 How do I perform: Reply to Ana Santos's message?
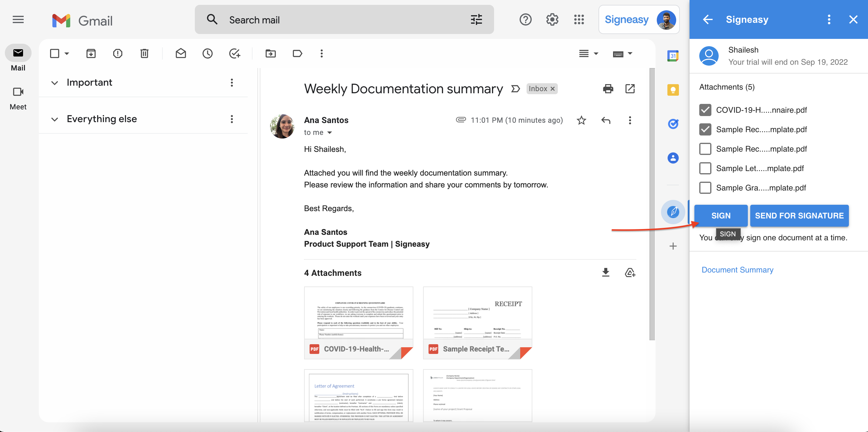tap(606, 120)
